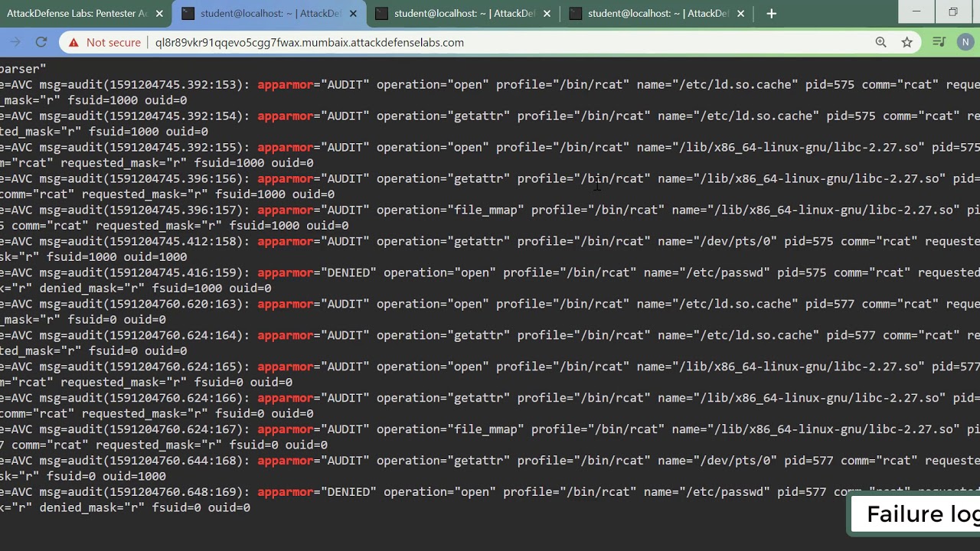Open the profile avatar N icon
The image size is (980, 551).
pos(965,43)
